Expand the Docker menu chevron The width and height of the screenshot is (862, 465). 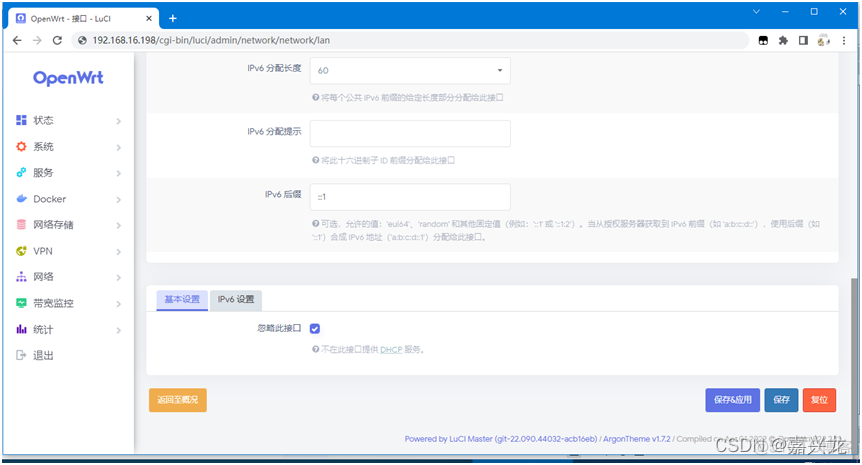[x=119, y=200]
